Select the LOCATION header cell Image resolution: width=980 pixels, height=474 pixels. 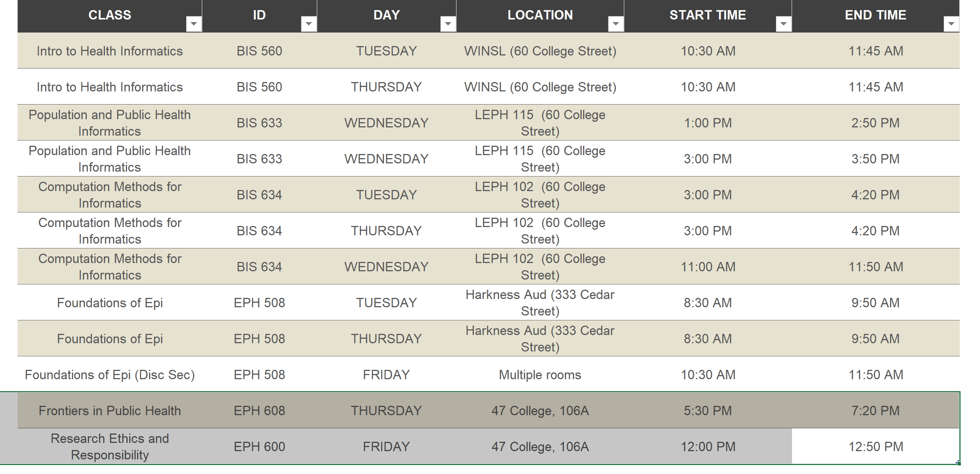[540, 16]
